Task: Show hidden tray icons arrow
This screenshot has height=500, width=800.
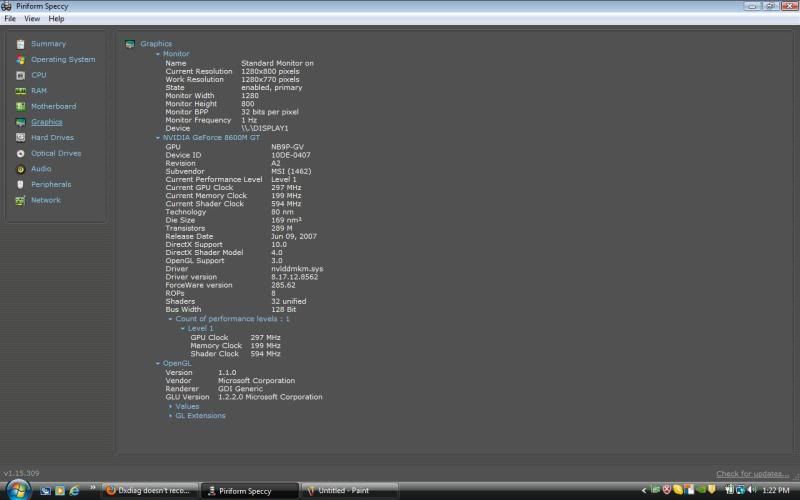Action: 644,490
